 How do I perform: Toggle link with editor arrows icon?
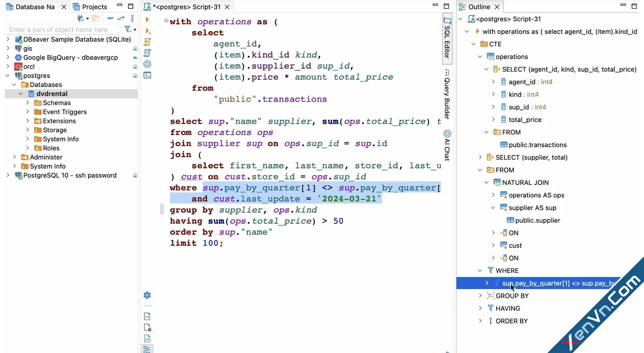pos(121,19)
